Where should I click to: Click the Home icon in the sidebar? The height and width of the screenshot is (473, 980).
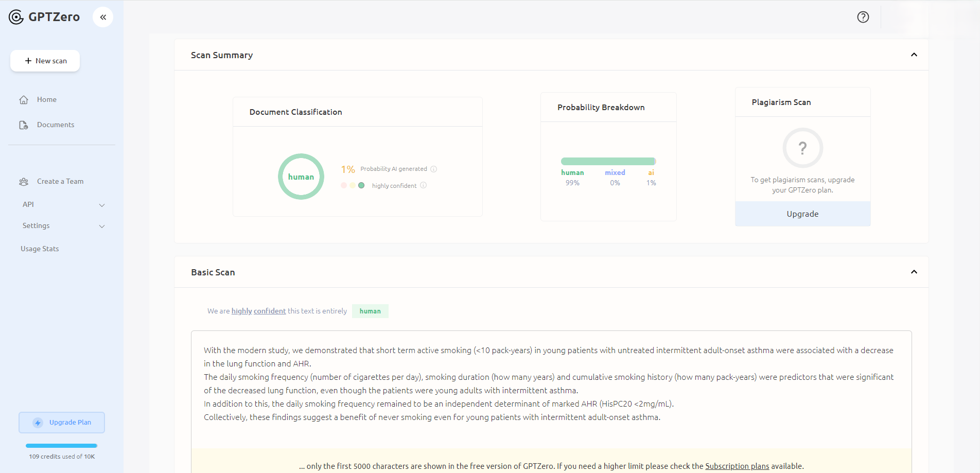24,99
